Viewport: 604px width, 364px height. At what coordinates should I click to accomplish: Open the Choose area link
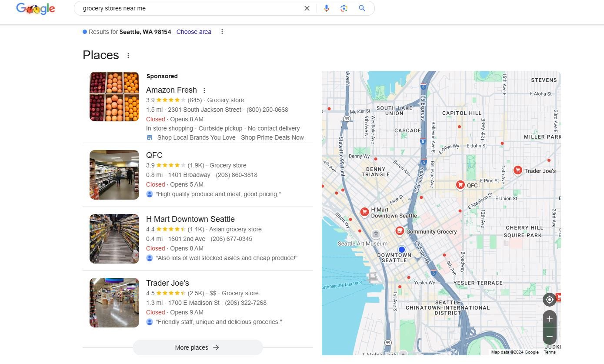pyautogui.click(x=194, y=32)
